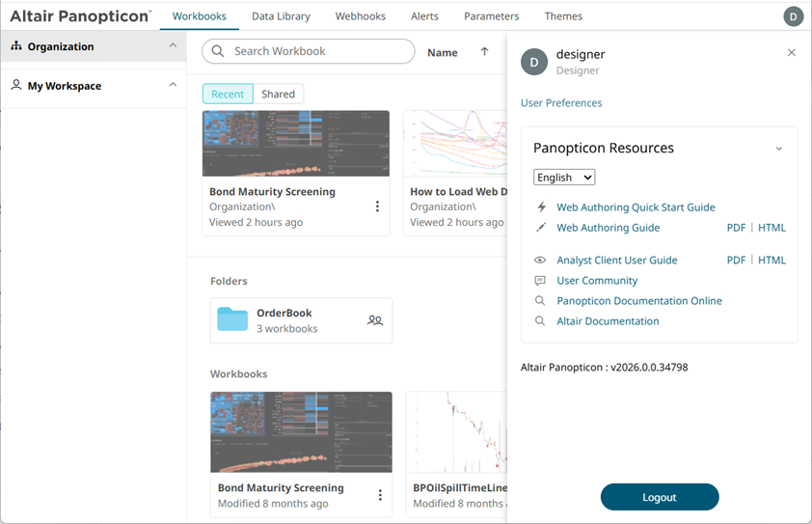Click the 'Workbooks' section heading
Screen dimensions: 812x524
coord(239,373)
